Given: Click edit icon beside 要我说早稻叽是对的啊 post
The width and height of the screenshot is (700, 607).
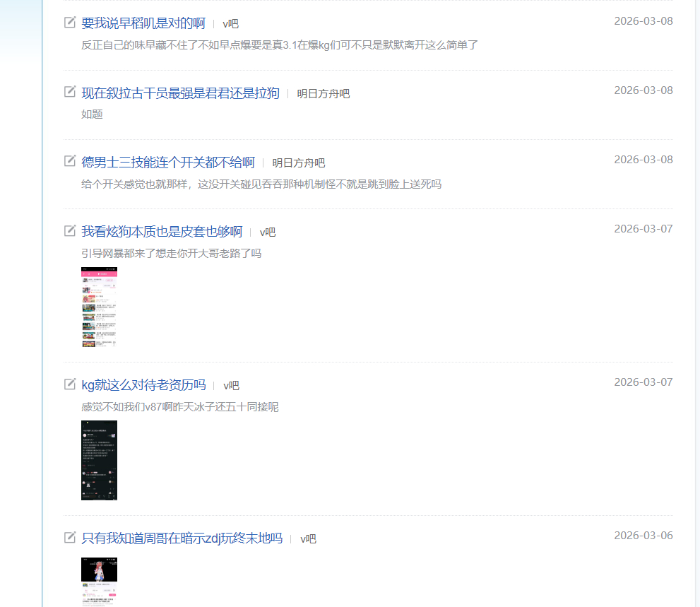Looking at the screenshot, I should [70, 22].
